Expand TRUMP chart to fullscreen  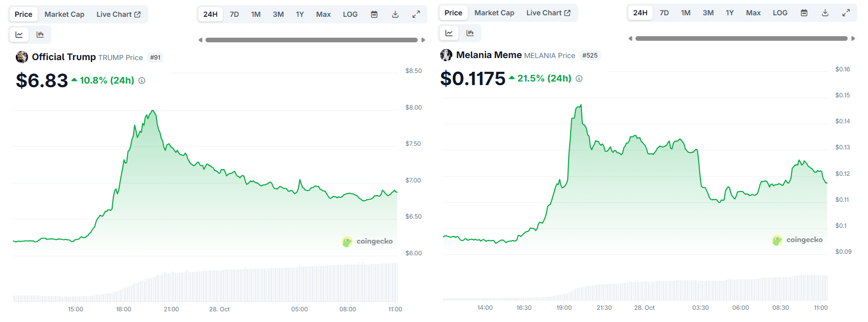pos(416,14)
